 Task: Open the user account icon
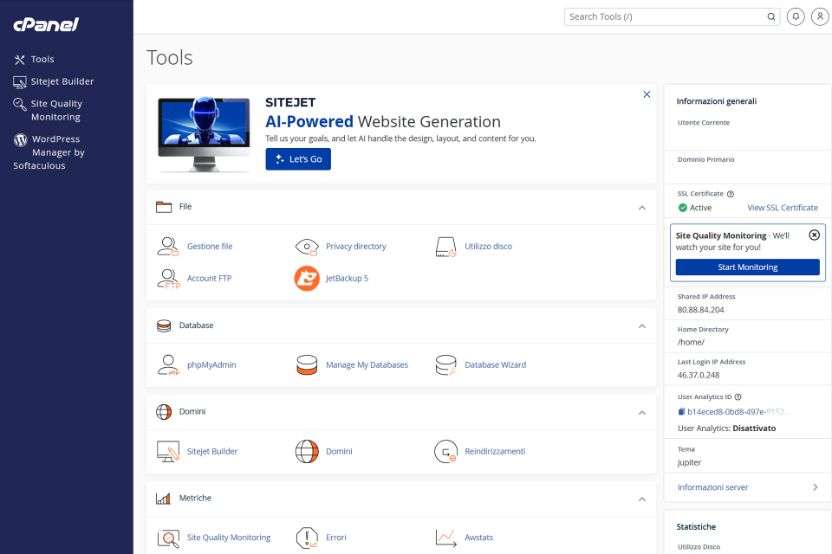pyautogui.click(x=820, y=17)
